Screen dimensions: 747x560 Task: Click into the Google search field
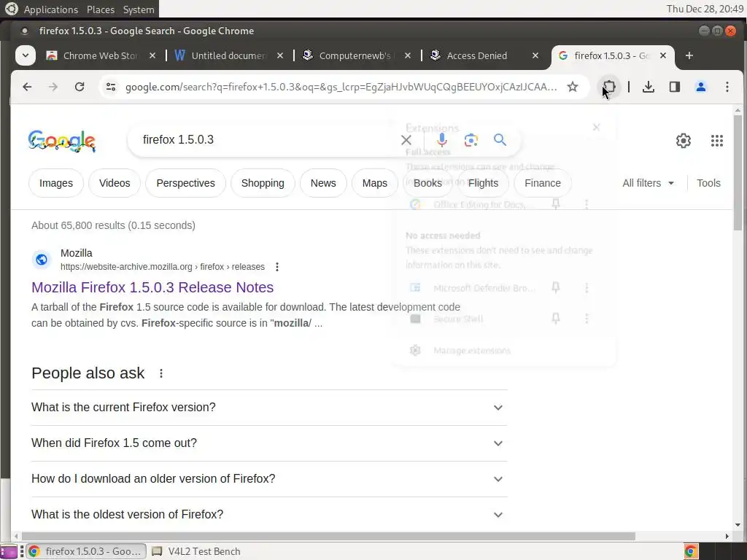(x=267, y=139)
